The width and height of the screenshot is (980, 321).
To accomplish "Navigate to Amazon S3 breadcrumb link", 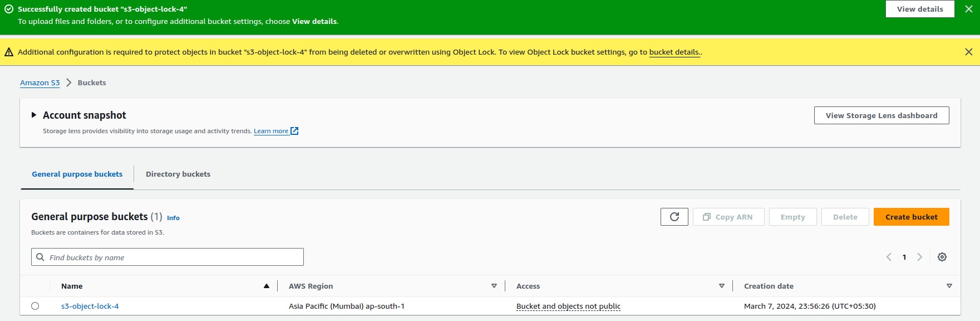I will (40, 82).
